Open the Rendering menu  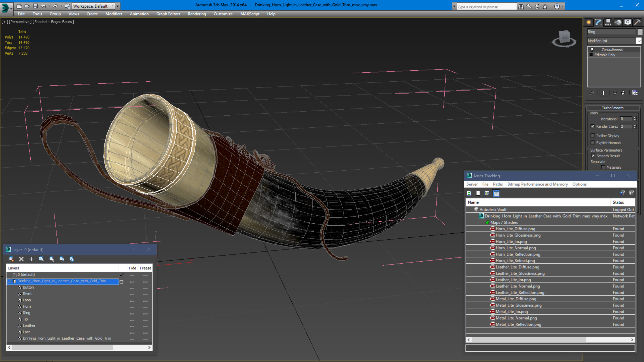197,14
